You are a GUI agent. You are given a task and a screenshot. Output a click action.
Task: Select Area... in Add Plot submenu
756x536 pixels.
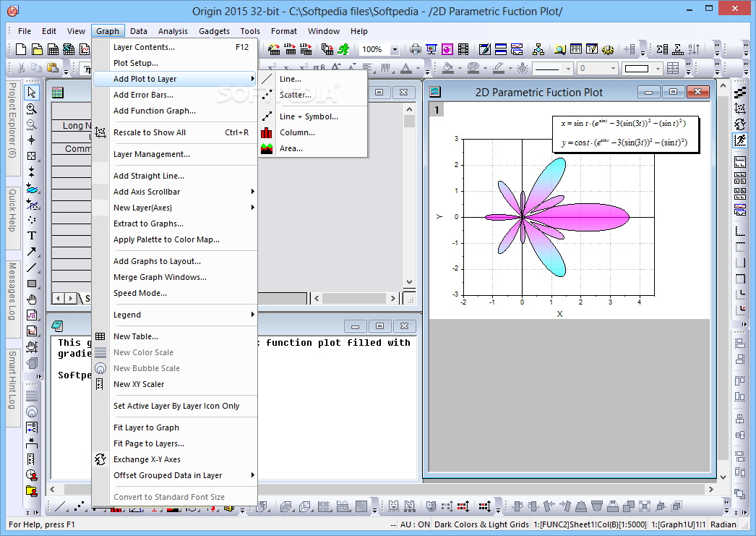313,148
